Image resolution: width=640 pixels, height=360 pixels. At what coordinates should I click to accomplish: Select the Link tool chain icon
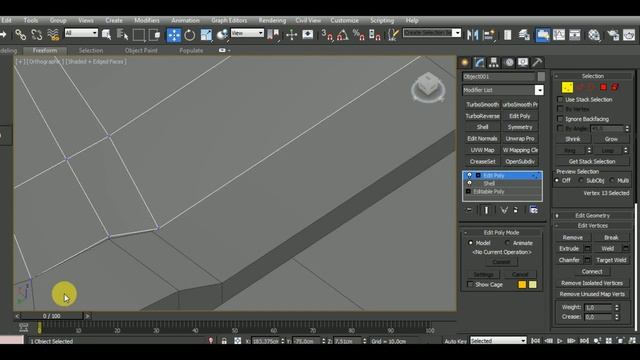[x=20, y=35]
